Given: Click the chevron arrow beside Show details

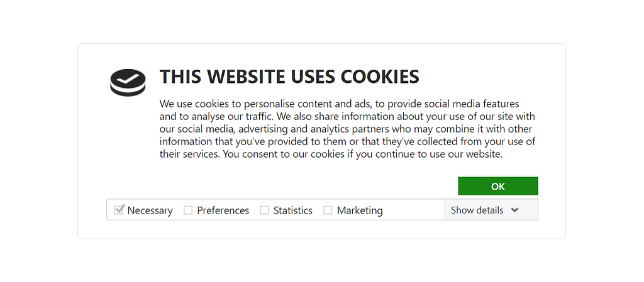Looking at the screenshot, I should coord(514,210).
